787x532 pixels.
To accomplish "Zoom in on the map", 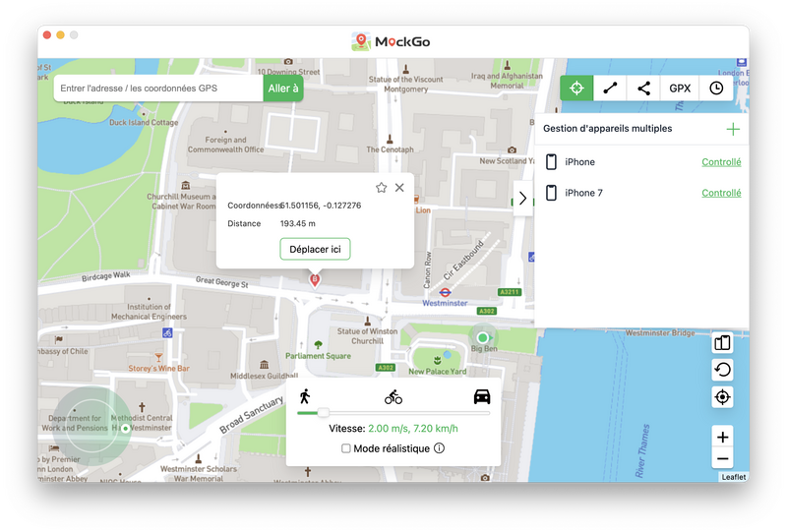I will [723, 438].
